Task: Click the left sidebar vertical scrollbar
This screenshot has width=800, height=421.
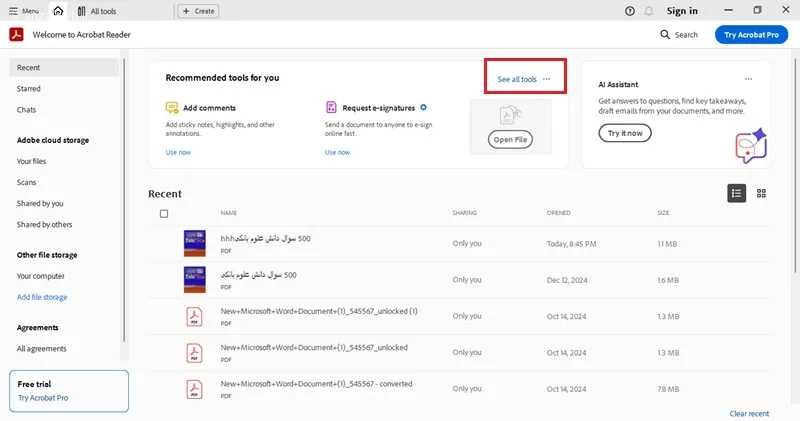Action: click(x=123, y=201)
